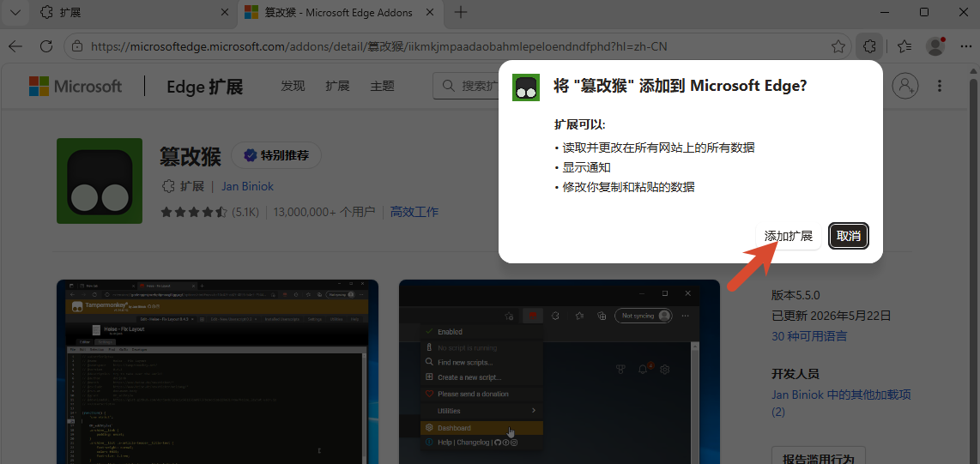Open the favorites list icon
This screenshot has height=464, width=980.
904,46
